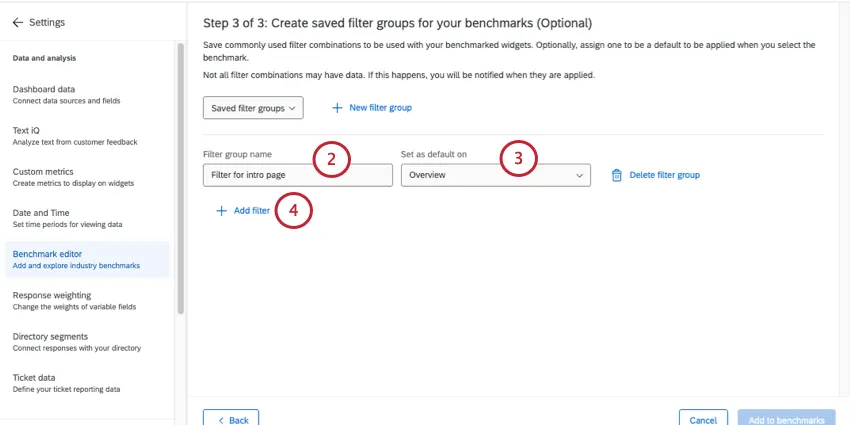Click the Filter group name field
850x425 pixels.
(x=297, y=175)
